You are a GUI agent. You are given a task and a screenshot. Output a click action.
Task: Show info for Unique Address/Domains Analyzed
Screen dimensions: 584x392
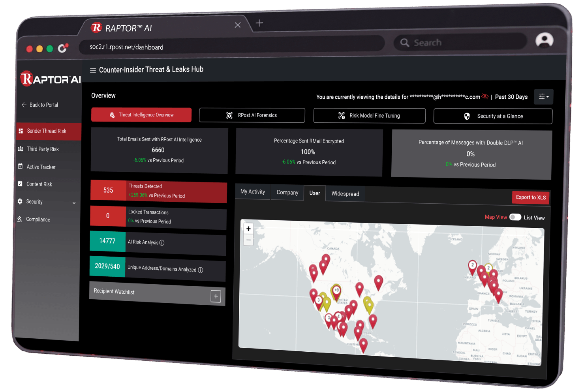(x=201, y=270)
